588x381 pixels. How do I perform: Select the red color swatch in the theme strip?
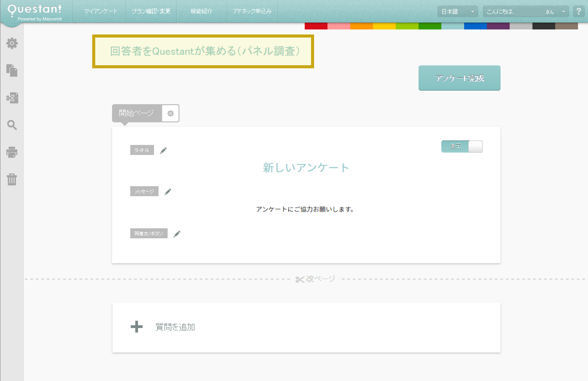tap(316, 25)
